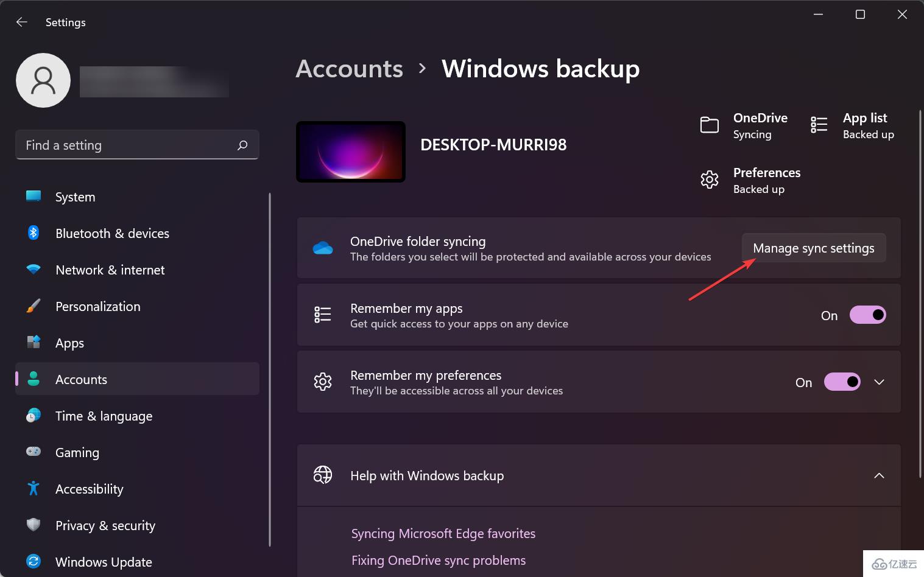Viewport: 924px width, 577px height.
Task: Open Fixing OneDrive sync problems link
Action: tap(439, 561)
